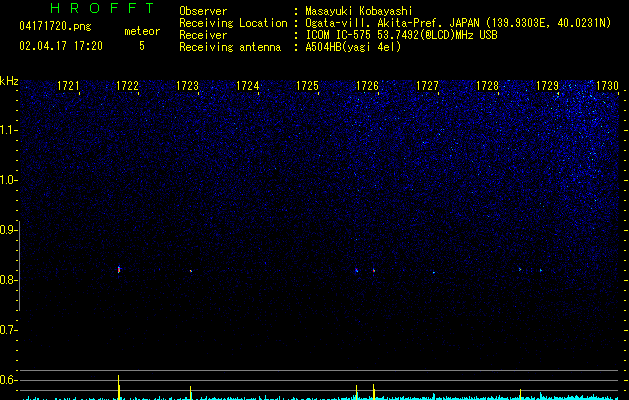Click the 0.6 kHz axis label
Screen dimensions: 629x400
pyautogui.click(x=8, y=380)
